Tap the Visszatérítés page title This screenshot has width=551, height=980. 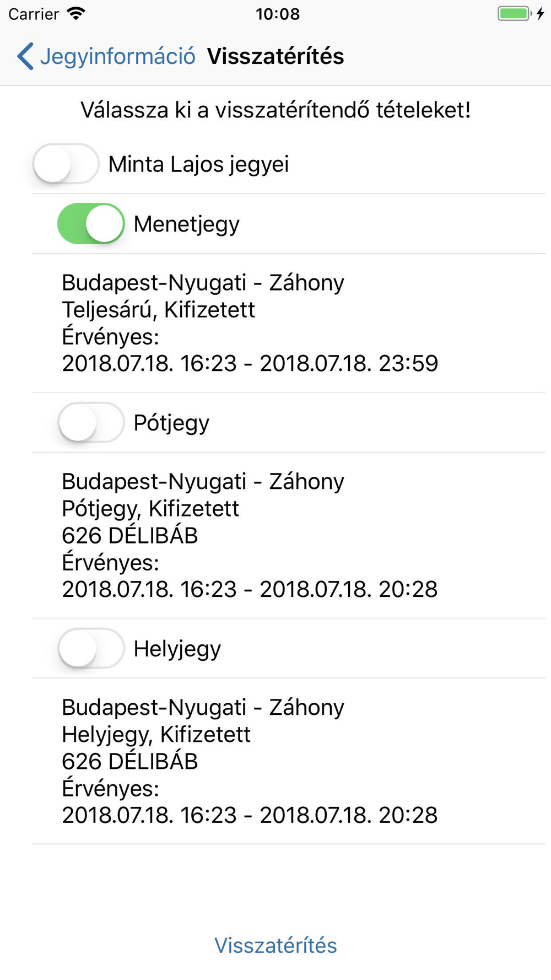coord(275,56)
